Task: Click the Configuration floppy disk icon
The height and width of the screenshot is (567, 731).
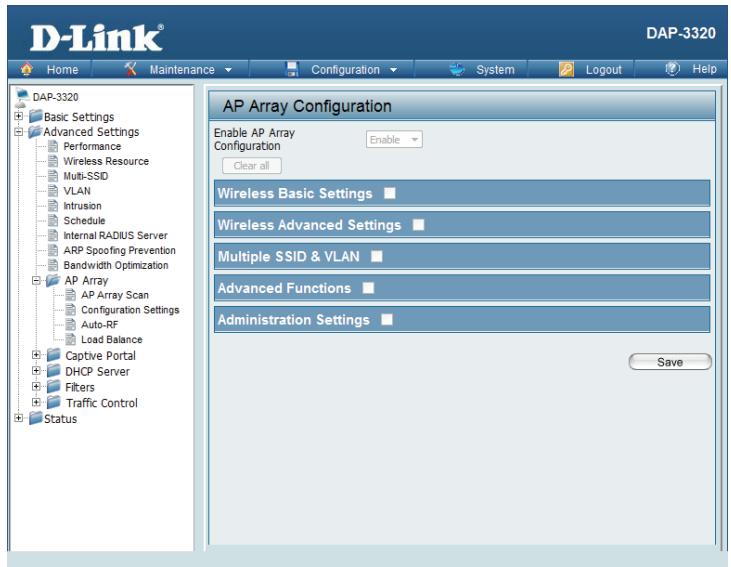Action: click(x=292, y=69)
